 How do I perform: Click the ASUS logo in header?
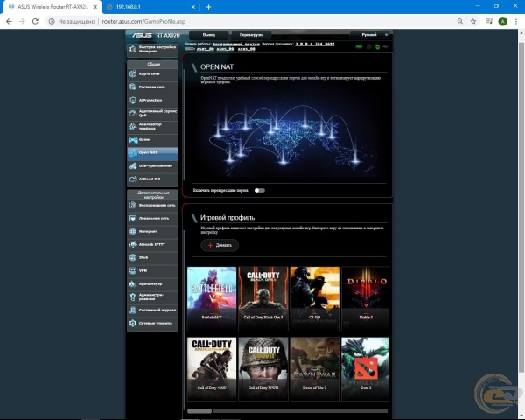coord(142,35)
